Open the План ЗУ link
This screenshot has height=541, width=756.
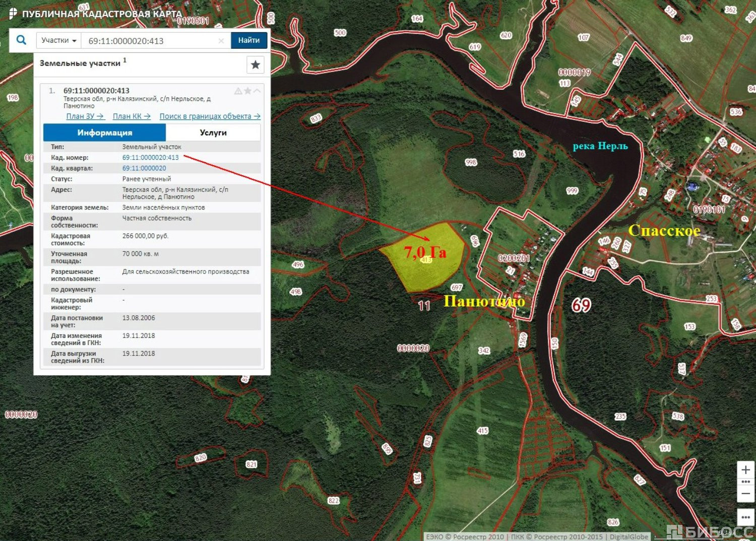click(85, 116)
